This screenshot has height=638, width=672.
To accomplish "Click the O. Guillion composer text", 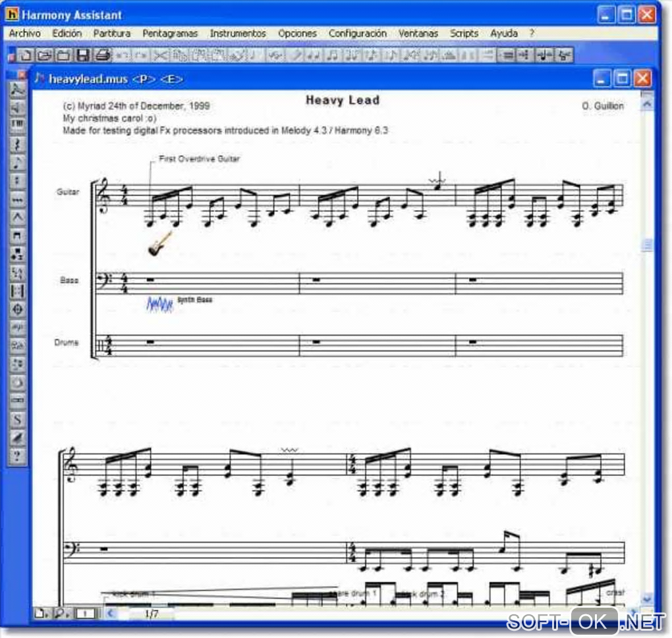I will tap(603, 106).
